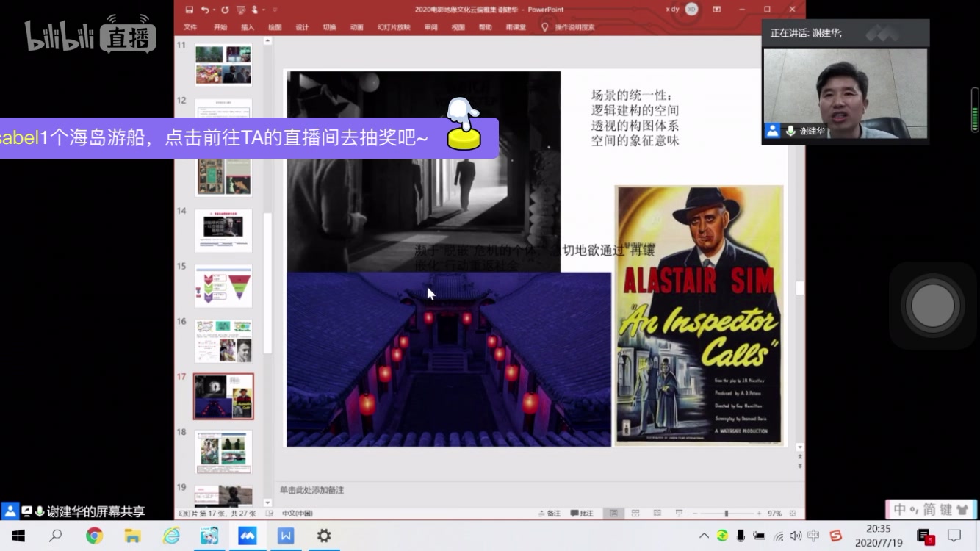Open Internet Explorer from the taskbar
The image size is (980, 551).
(x=171, y=536)
